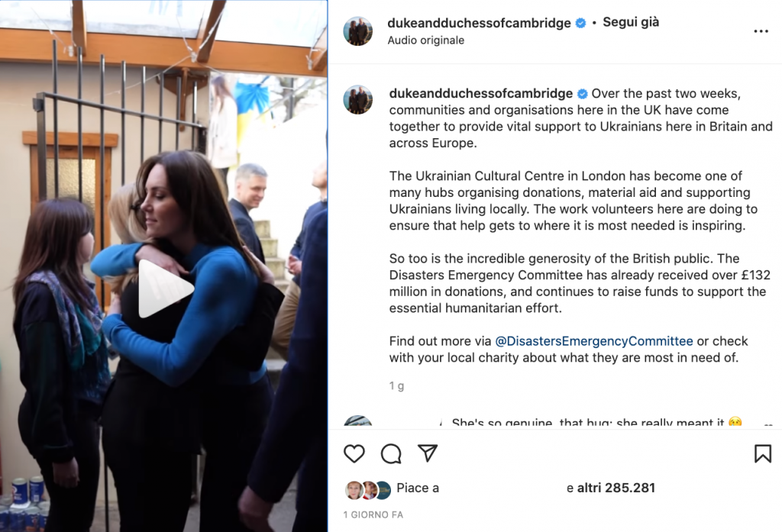
Task: Click the verified badge beside header username
Action: pos(580,23)
